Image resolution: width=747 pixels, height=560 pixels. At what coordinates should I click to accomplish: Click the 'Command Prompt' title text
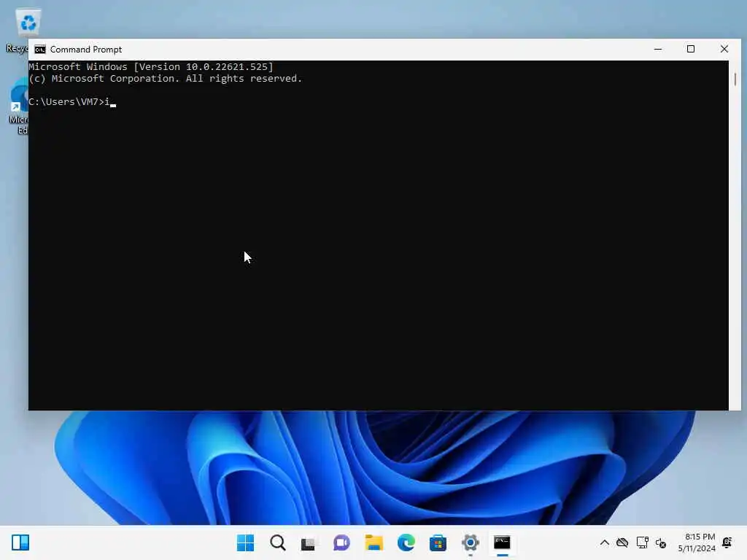86,50
